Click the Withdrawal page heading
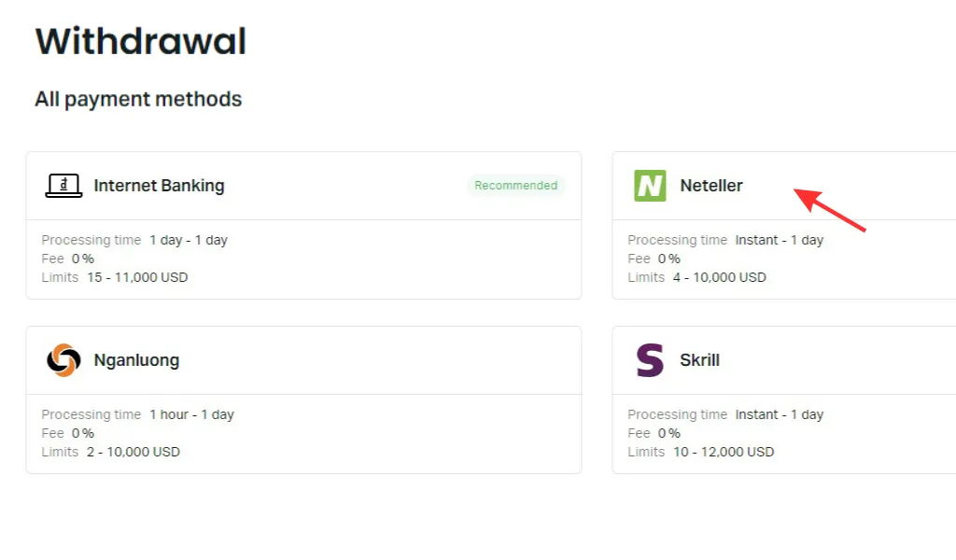This screenshot has height=560, width=956. 140,40
